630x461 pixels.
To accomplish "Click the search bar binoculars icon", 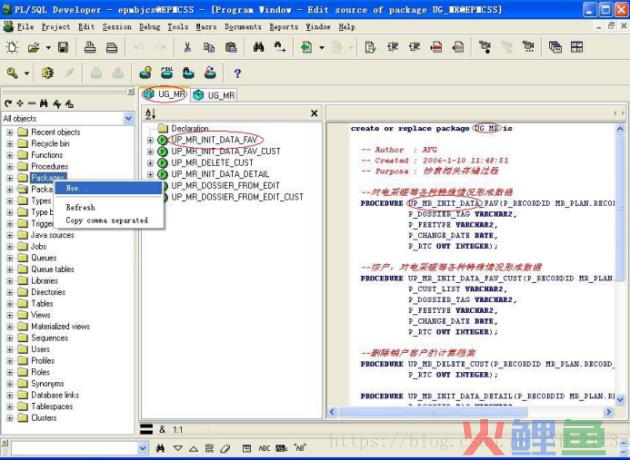I will tap(160, 448).
